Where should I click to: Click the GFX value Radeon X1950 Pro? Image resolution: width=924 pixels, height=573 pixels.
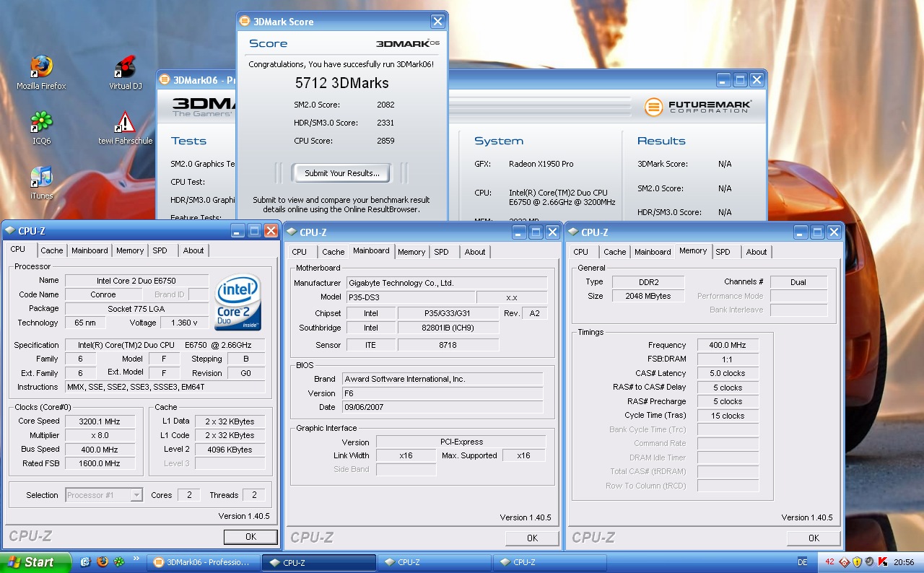541,164
